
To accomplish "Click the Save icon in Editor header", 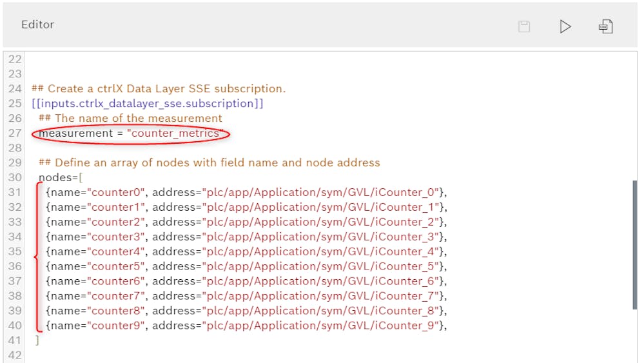I will (x=524, y=26).
